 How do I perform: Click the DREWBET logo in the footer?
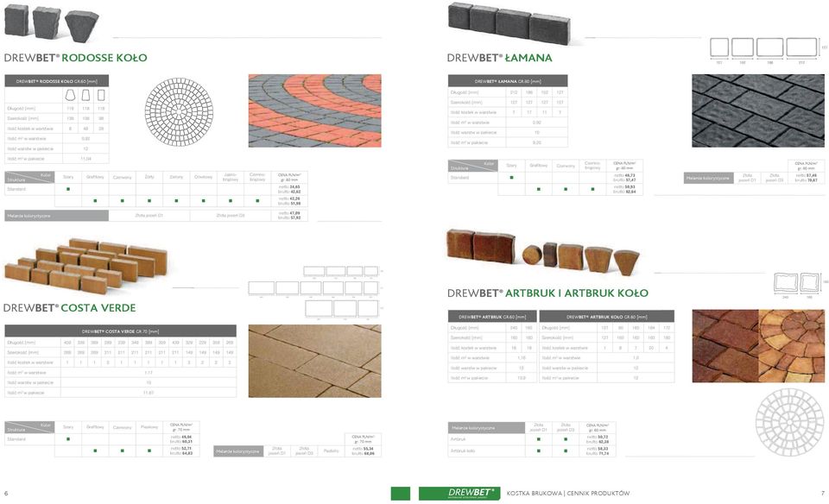coord(459,493)
